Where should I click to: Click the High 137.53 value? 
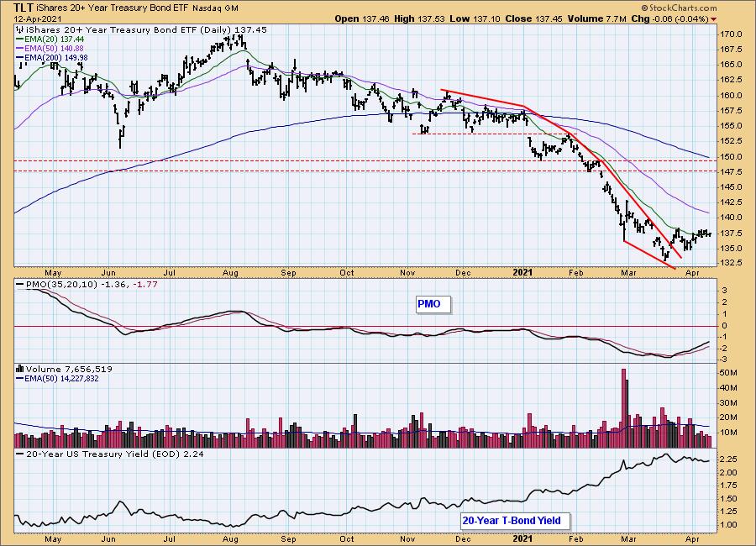419,18
